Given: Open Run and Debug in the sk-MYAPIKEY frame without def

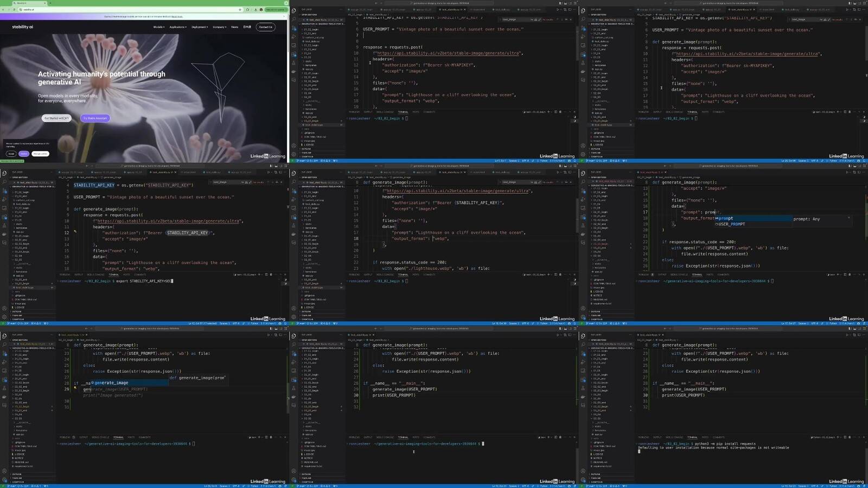Looking at the screenshot, I should coord(293,37).
